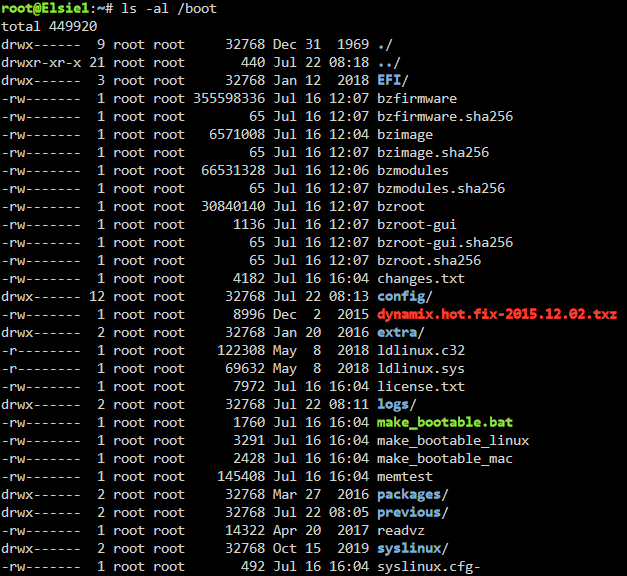Click the file size '6571008'
Image resolution: width=627 pixels, height=576 pixels.
coord(237,134)
